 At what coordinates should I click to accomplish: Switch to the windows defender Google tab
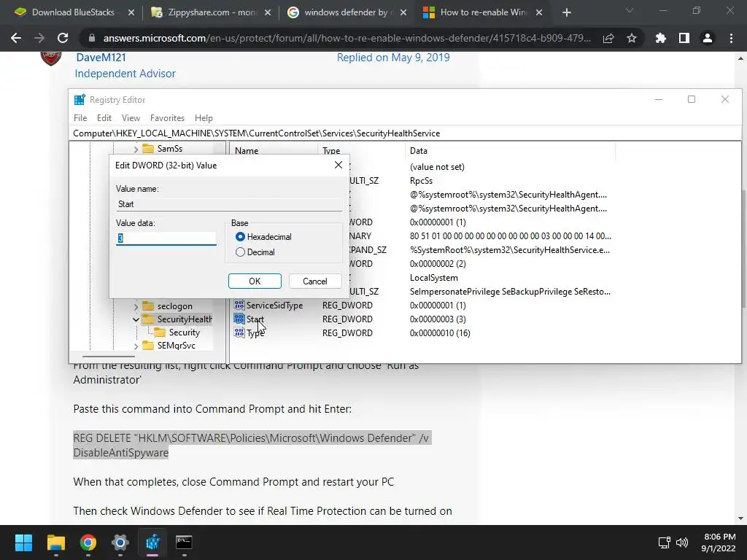pyautogui.click(x=345, y=12)
